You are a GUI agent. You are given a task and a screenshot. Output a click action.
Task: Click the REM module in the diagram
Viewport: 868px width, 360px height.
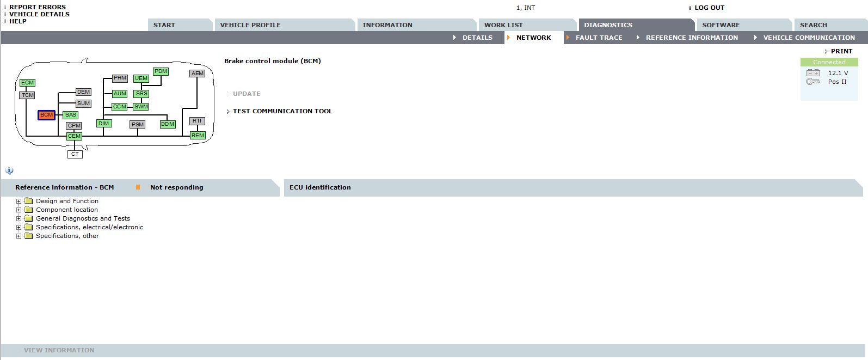[x=198, y=136]
